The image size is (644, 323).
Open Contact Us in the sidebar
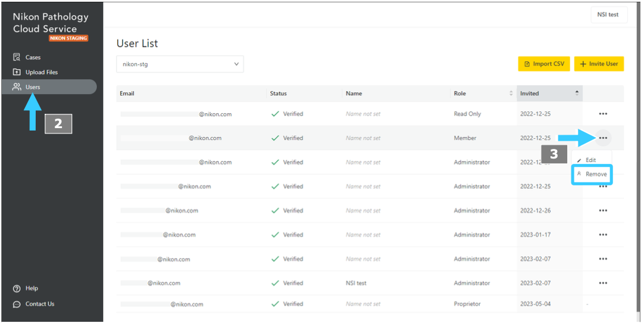click(x=34, y=304)
